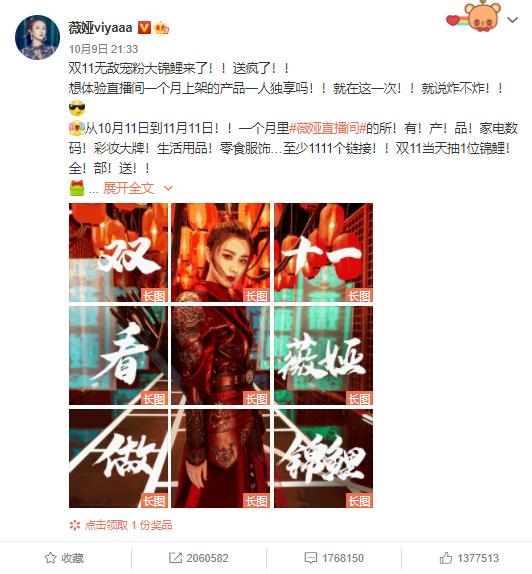Open comments icon showing 1768150
This screenshot has width=532, height=574.
click(x=334, y=558)
